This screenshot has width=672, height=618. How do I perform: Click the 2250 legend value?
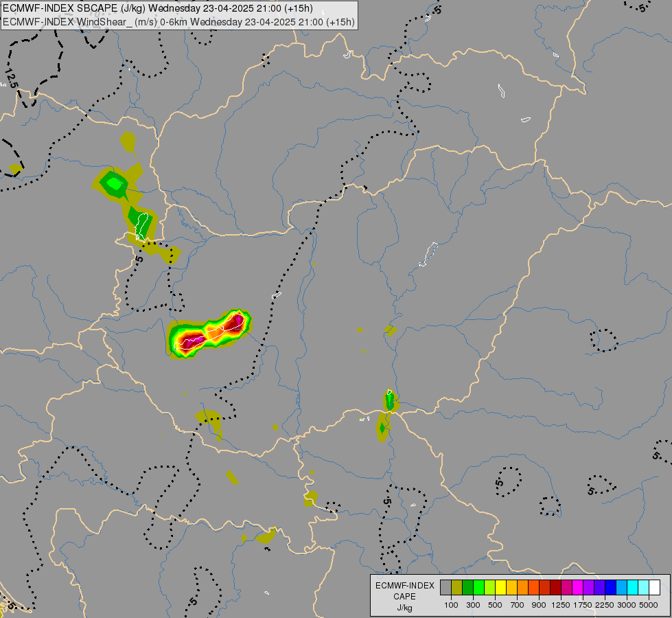pos(605,605)
